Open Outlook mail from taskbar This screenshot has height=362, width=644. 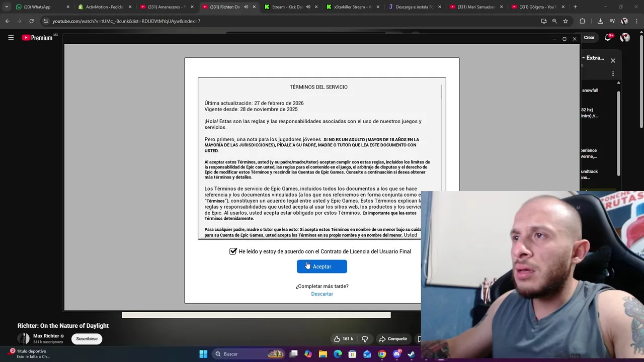tap(367, 354)
